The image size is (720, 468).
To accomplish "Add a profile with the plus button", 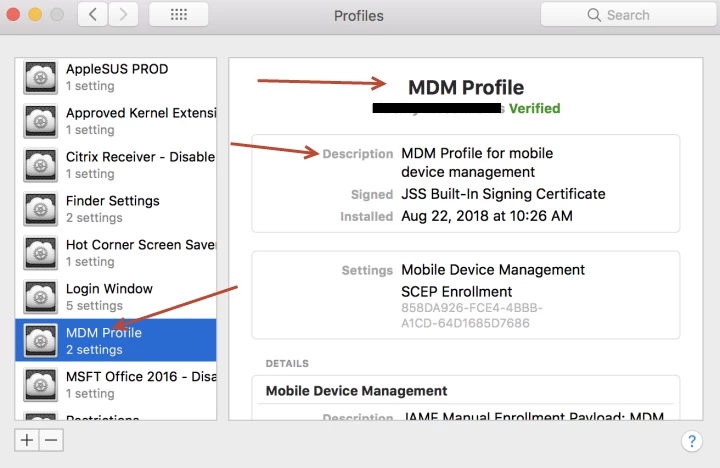I will click(27, 440).
